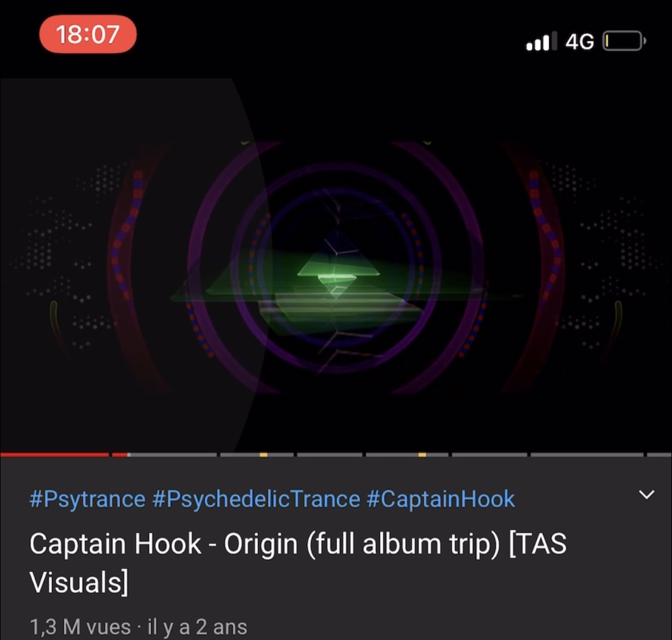Screen dimensions: 672x640
Task: Tap the il y a 2 ans upload date
Action: pyautogui.click(x=197, y=627)
